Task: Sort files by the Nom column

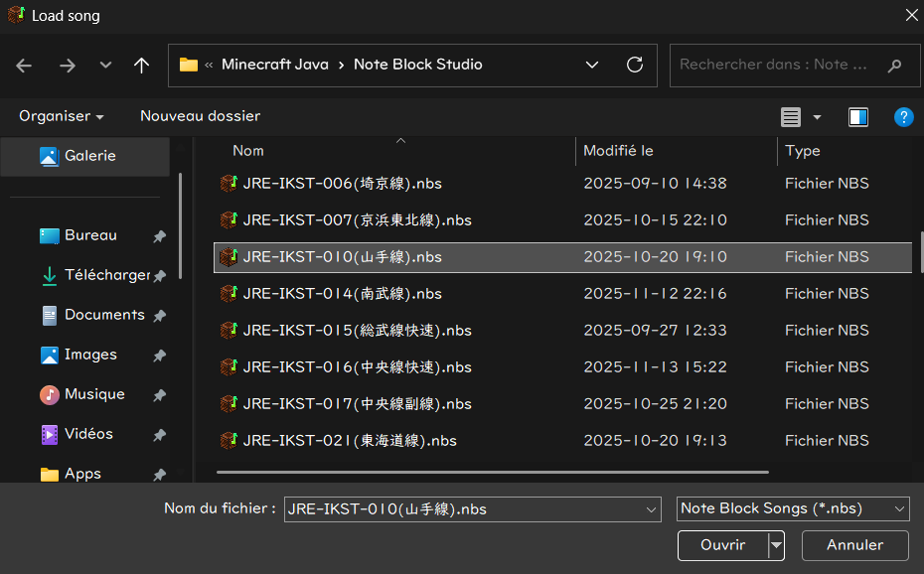Action: click(x=248, y=151)
